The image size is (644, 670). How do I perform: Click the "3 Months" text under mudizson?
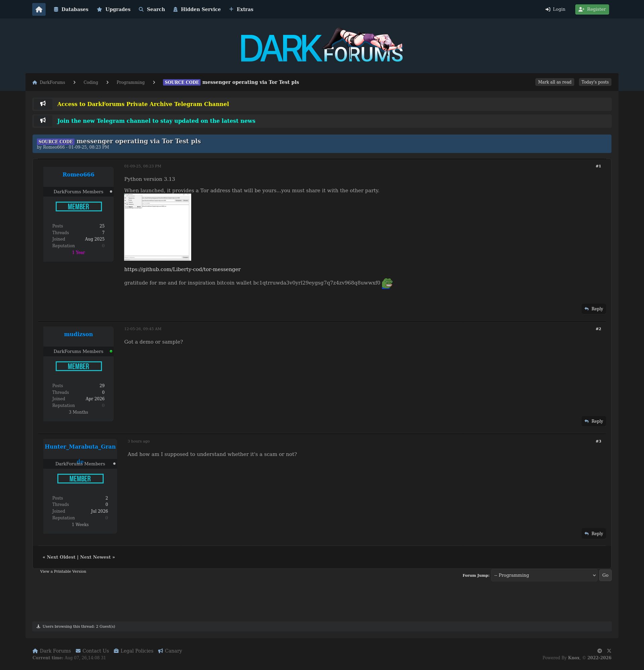(x=78, y=412)
